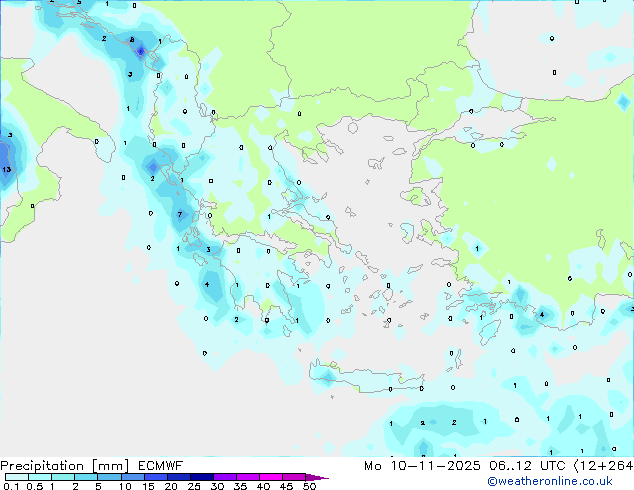This screenshot has width=634, height=490.
Task: Click the 'ECMWF' model label
Action: pos(161,466)
